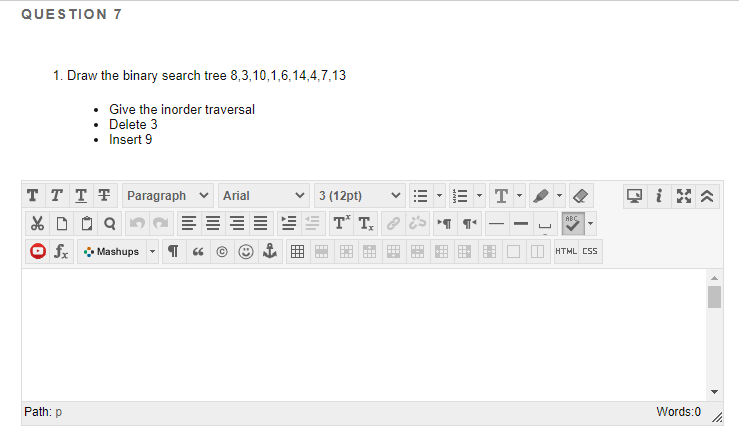Apply superscript formatting
Image resolution: width=739 pixels, height=441 pixels.
pos(341,223)
